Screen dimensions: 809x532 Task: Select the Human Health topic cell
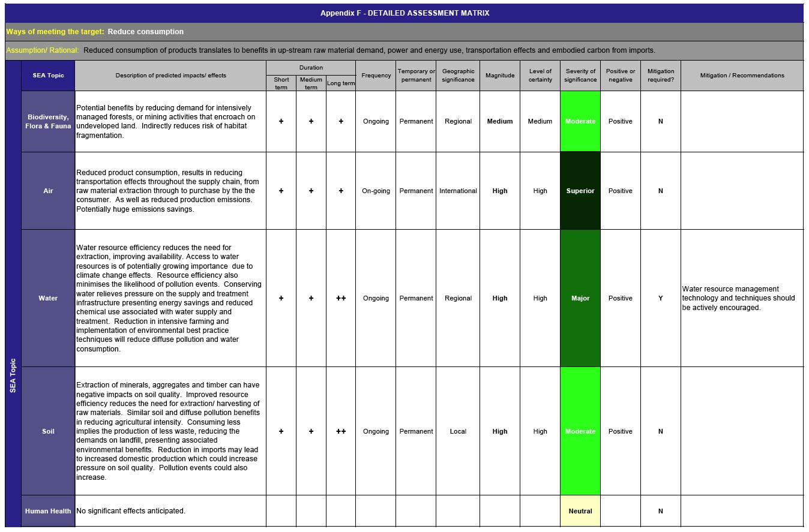coord(48,511)
